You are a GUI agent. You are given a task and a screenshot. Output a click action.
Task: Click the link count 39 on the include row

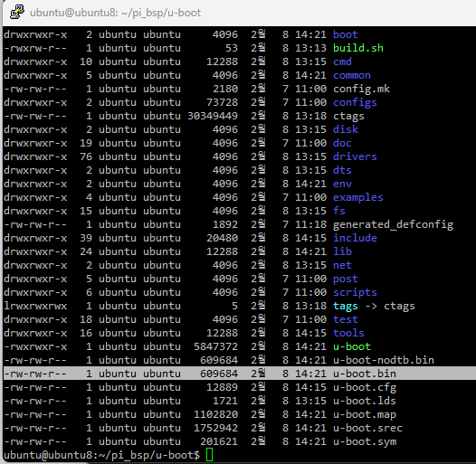(x=86, y=238)
